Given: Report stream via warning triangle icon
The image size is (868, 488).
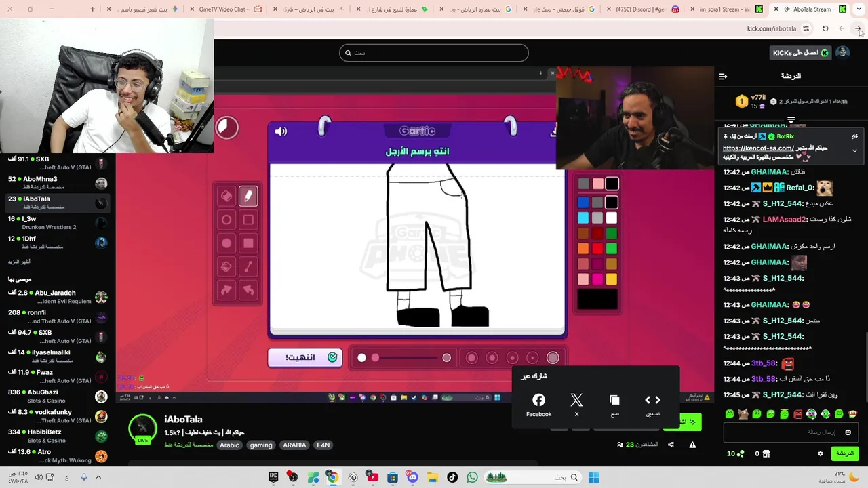Looking at the screenshot, I should point(692,445).
